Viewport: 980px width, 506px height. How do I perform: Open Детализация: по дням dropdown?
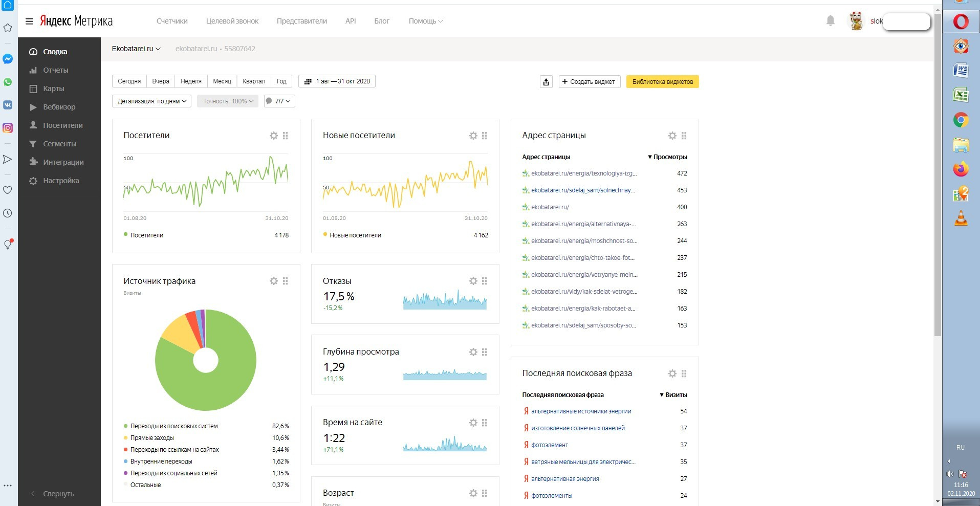pyautogui.click(x=151, y=101)
